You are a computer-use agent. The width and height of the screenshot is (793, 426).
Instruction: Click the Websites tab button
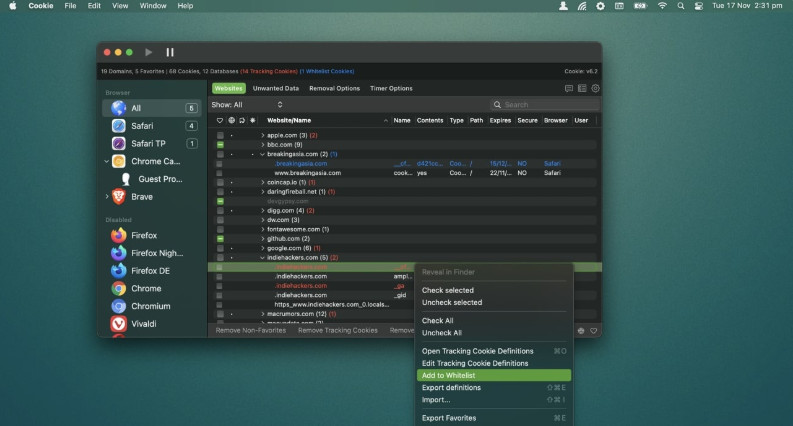click(228, 89)
